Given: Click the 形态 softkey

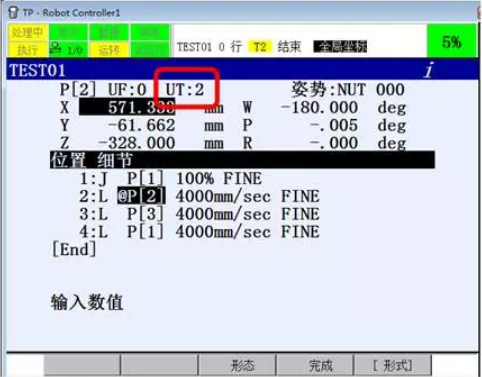Looking at the screenshot, I should [x=237, y=365].
